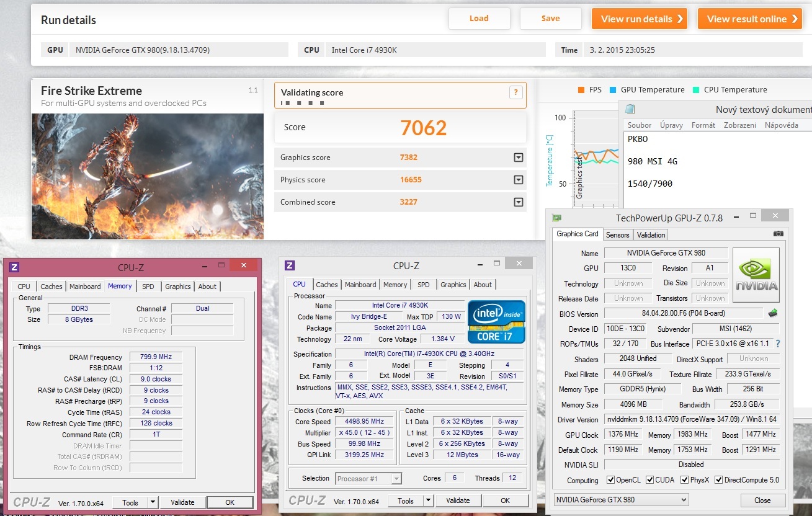Open the Nápověda menu in the text document
Screen dimensions: 812x516
tap(781, 125)
